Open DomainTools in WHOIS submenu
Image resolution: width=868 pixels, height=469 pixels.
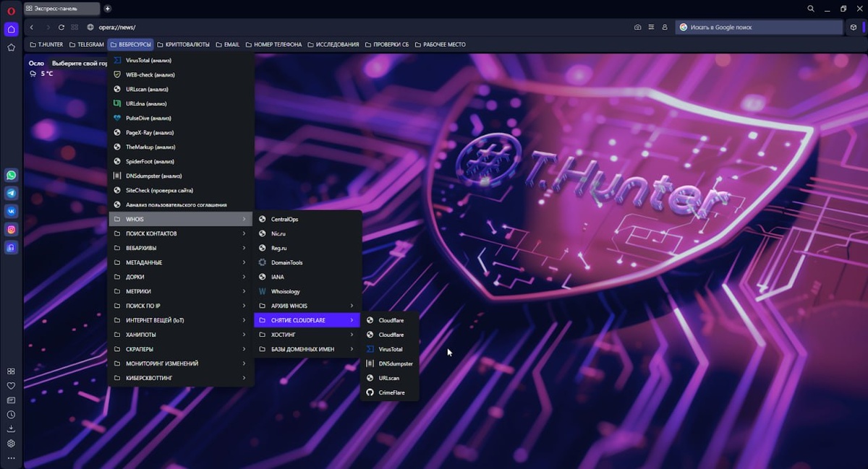point(307,262)
